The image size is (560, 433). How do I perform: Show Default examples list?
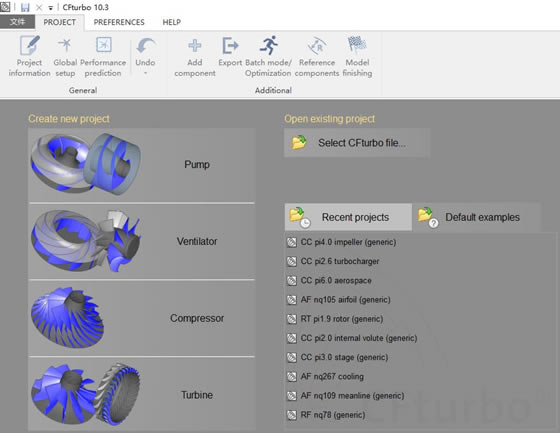(476, 217)
